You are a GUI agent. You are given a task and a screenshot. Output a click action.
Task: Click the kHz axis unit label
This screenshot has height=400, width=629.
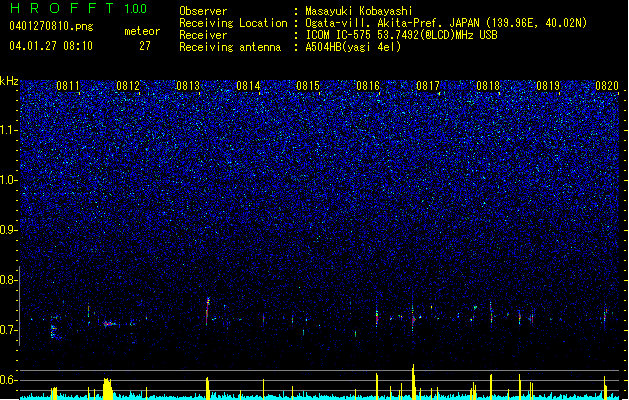(9, 81)
